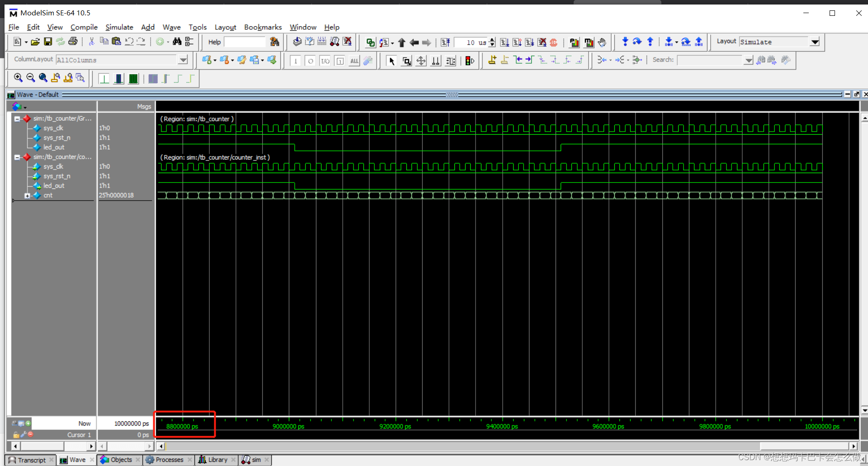Toggle the cursor lock icon beside Cursor 1
Image resolution: width=868 pixels, height=466 pixels.
click(x=16, y=434)
